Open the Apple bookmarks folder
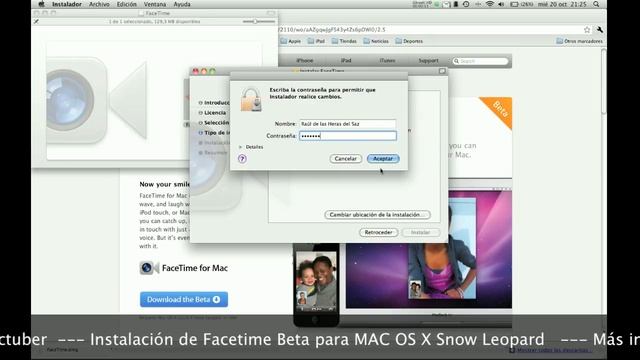Viewport: 640px width, 360px height. pos(291,41)
